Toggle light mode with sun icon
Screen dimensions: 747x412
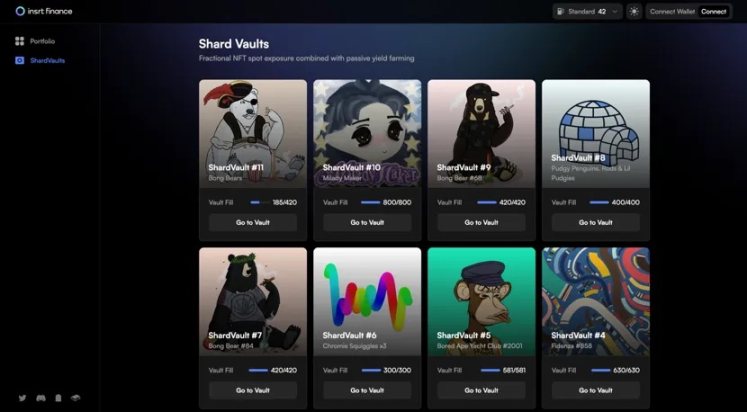tap(634, 11)
